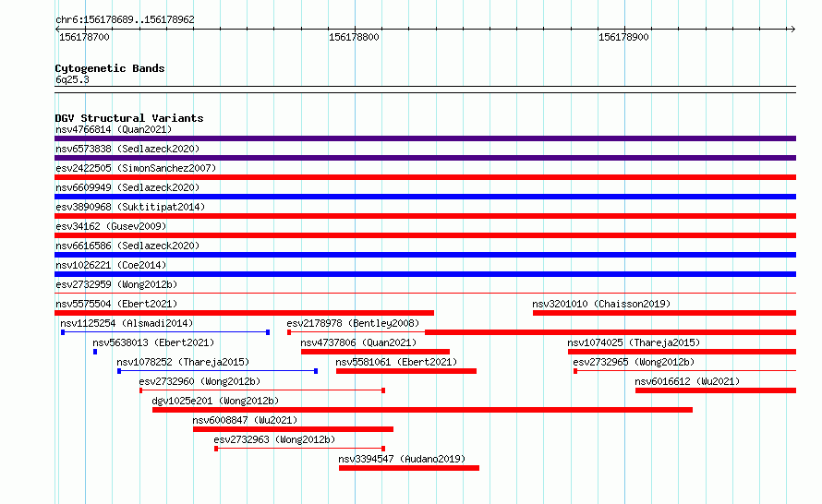Click the purple bar under nsv6573838
Image resolution: width=822 pixels, height=504 pixels.
(x=425, y=158)
